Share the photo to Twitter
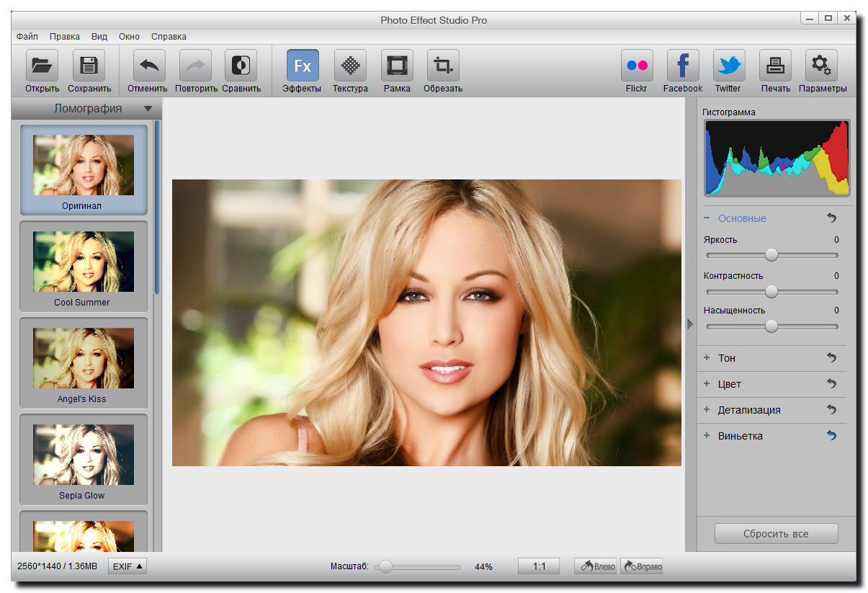The width and height of the screenshot is (868, 593). pos(729,66)
